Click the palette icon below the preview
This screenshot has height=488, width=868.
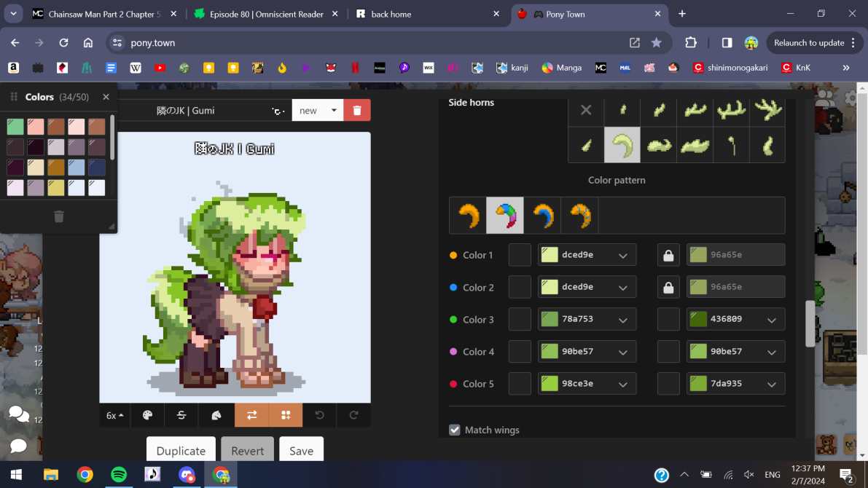pyautogui.click(x=148, y=415)
